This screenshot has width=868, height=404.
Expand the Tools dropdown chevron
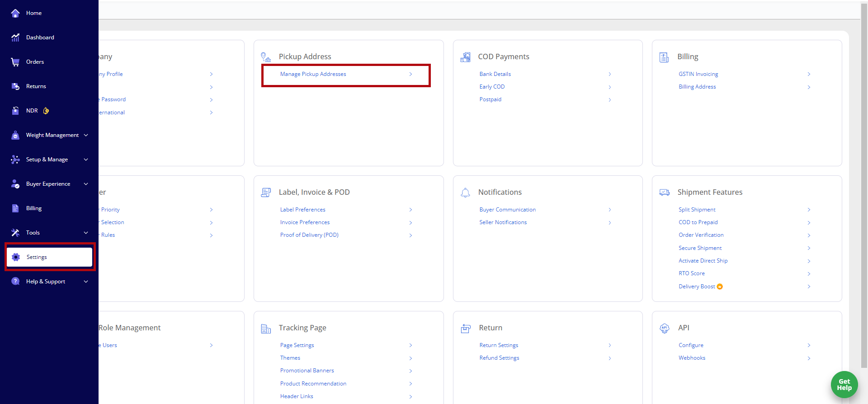(x=86, y=233)
